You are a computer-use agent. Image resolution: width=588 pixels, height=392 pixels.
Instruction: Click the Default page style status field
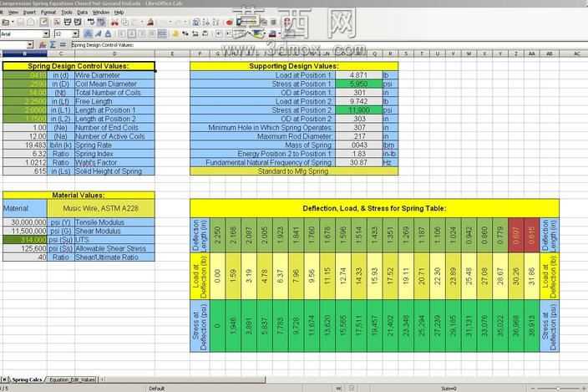[157, 389]
